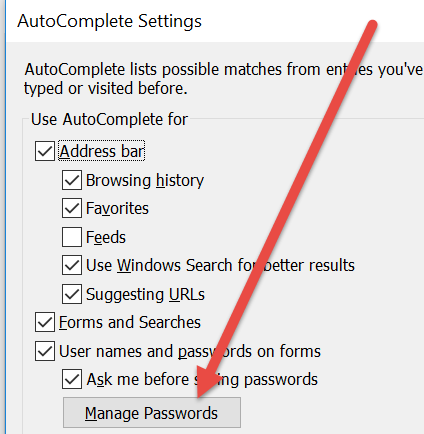Click the Use AutoComplete for group heading
This screenshot has height=434, width=424.
pos(109,119)
